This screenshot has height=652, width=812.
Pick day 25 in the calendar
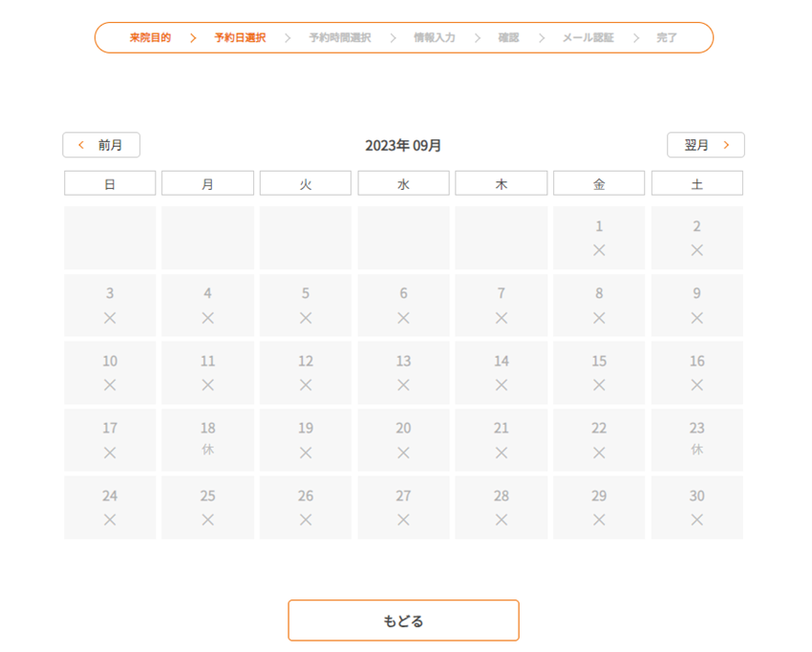[x=207, y=508]
